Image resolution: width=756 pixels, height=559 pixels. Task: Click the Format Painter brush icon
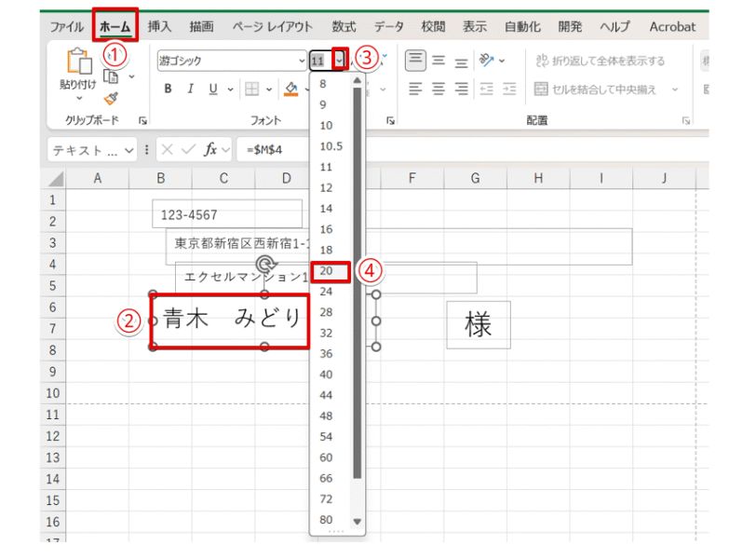[x=112, y=97]
